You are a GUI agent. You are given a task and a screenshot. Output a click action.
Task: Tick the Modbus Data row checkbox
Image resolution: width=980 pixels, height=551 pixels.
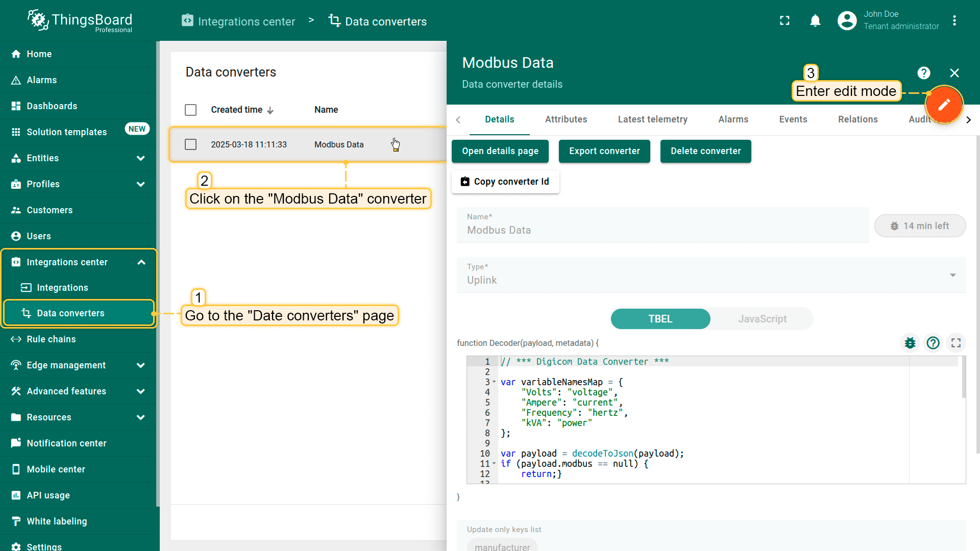point(190,144)
